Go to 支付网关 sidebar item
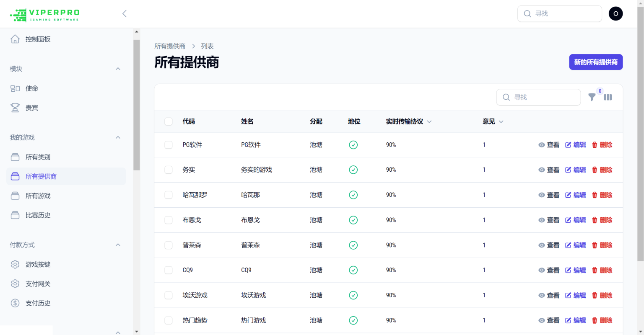644x335 pixels. 38,284
